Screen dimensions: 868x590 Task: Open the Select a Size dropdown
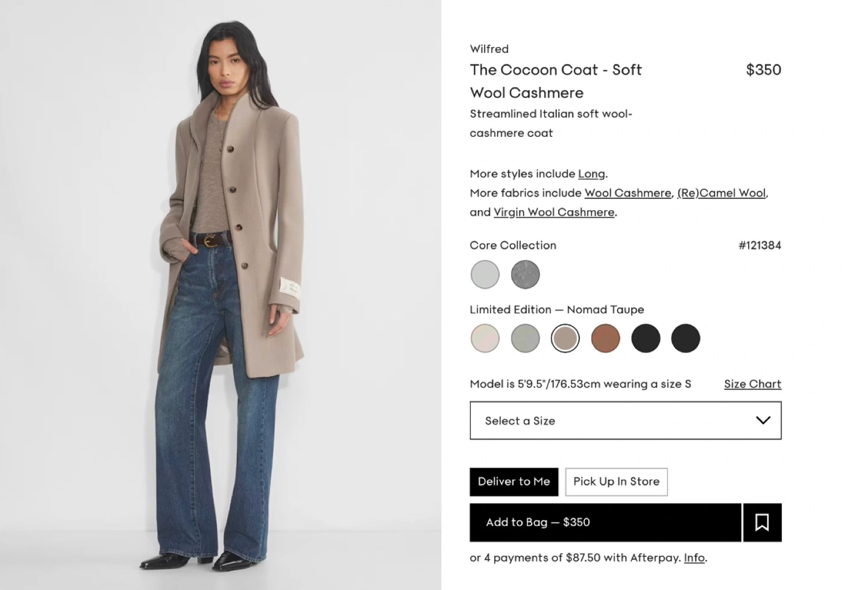point(626,421)
